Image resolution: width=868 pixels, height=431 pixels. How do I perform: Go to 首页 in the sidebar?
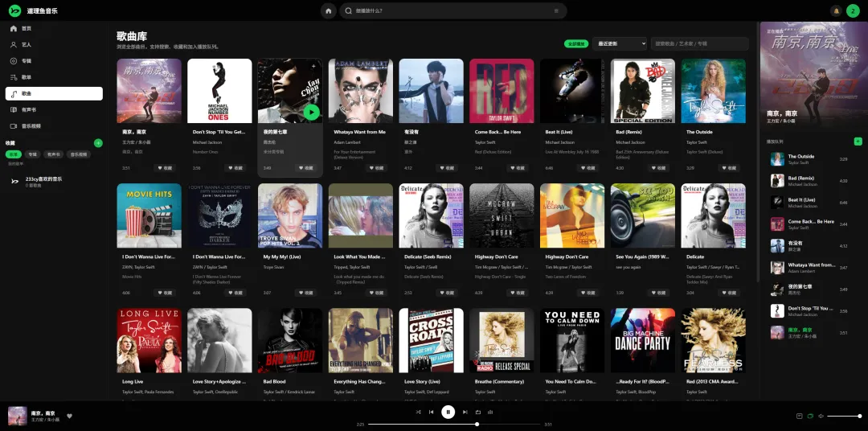pyautogui.click(x=54, y=28)
